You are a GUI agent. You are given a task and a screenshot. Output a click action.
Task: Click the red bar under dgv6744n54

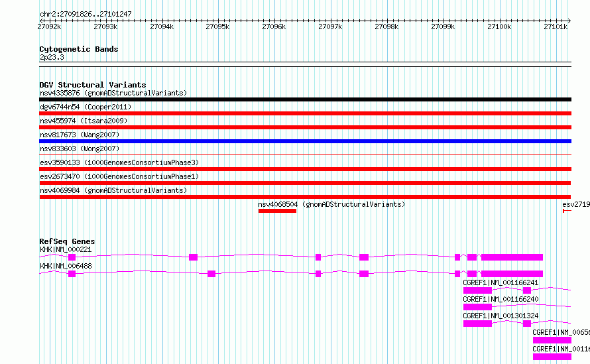[305, 113]
